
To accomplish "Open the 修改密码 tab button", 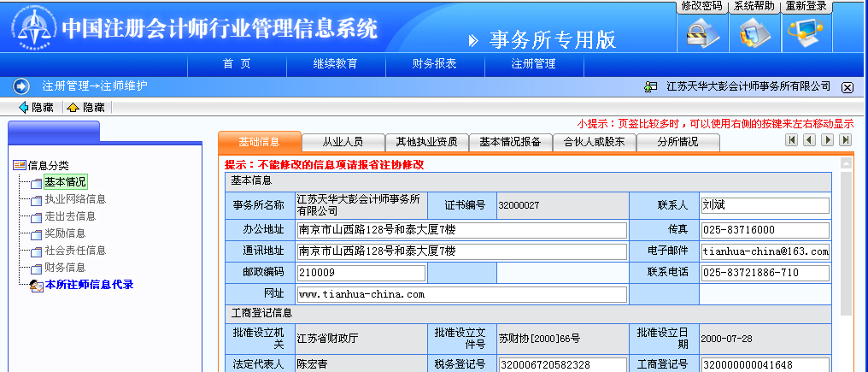I will click(x=702, y=6).
